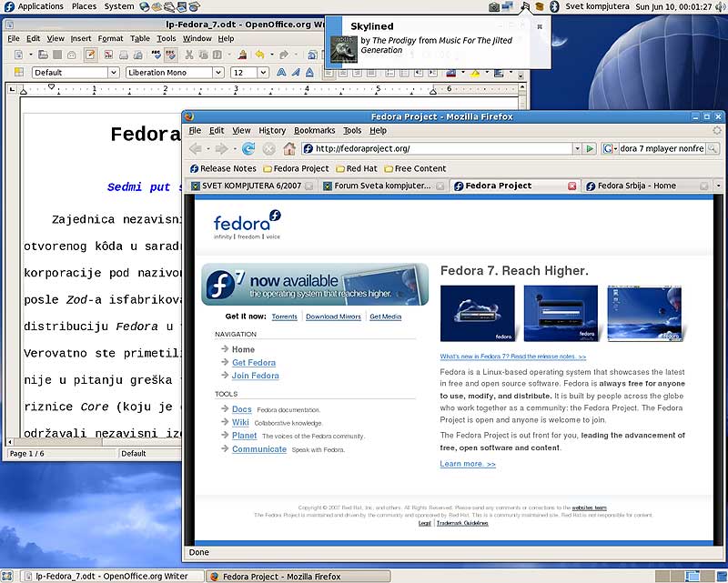The image size is (728, 583).
Task: Switch to the OpenOffice.org Writer taskbar button
Action: [111, 576]
